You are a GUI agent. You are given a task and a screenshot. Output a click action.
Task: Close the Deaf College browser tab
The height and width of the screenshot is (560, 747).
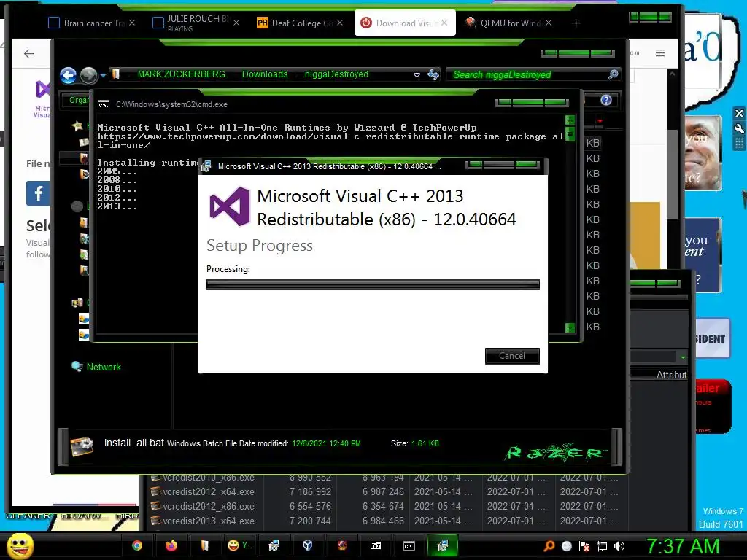340,23
